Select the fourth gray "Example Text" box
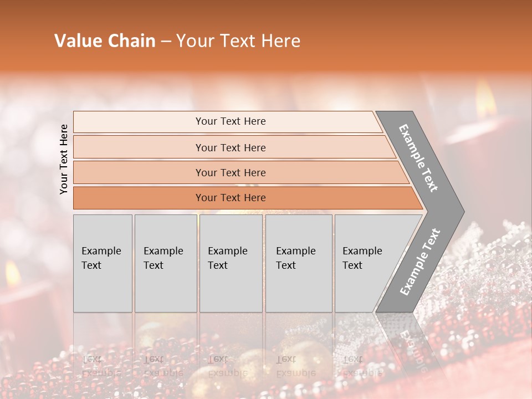532x399 pixels. coord(298,263)
